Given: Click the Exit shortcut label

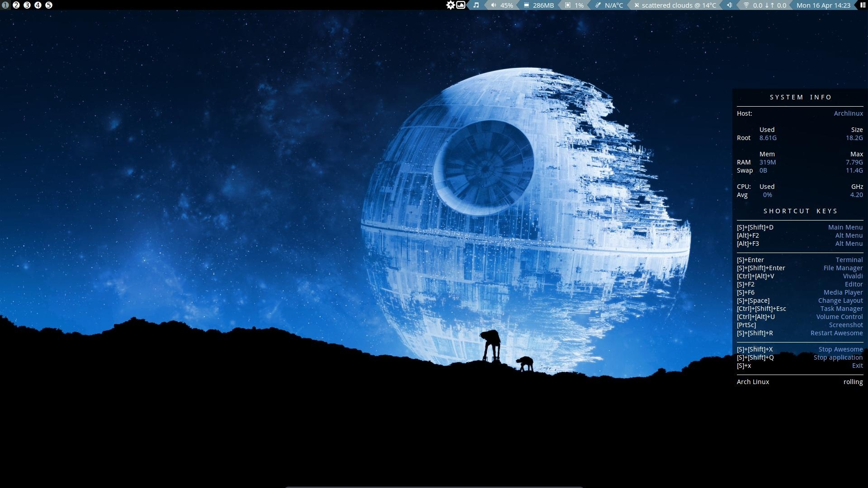Looking at the screenshot, I should click(x=857, y=366).
